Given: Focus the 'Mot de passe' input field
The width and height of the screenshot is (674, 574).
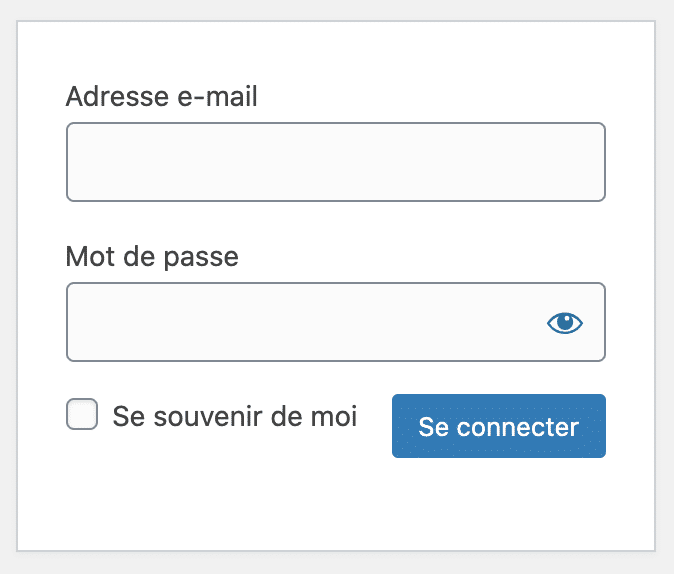Looking at the screenshot, I should 336,322.
